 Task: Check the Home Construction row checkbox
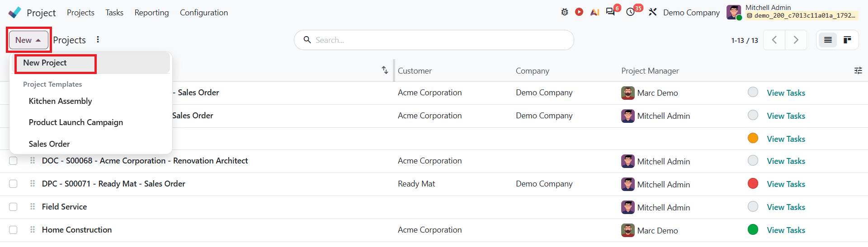click(x=13, y=230)
